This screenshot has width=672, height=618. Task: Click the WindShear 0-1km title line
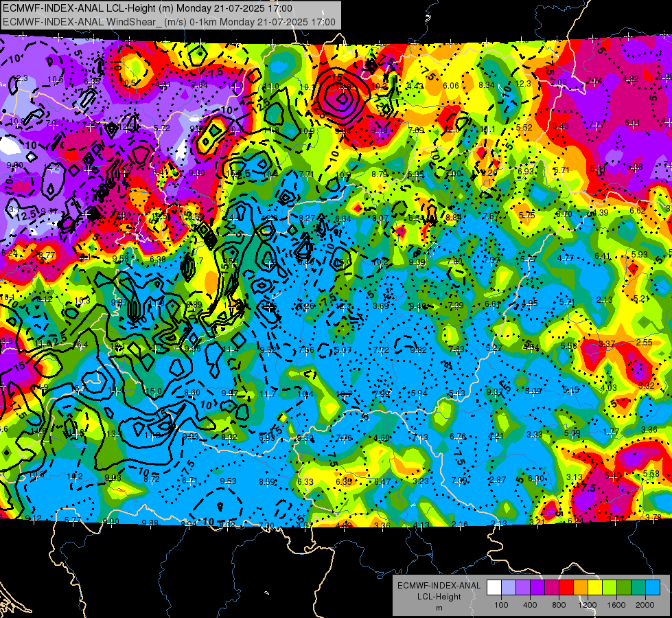point(169,22)
